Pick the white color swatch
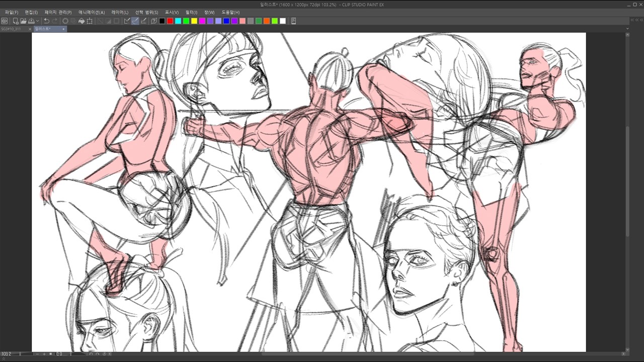The height and width of the screenshot is (362, 644). 283,21
